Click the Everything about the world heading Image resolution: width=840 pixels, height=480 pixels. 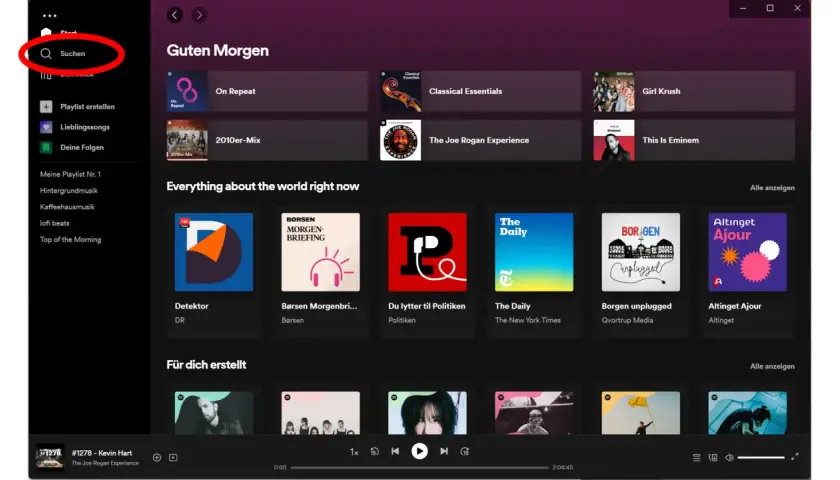[262, 186]
